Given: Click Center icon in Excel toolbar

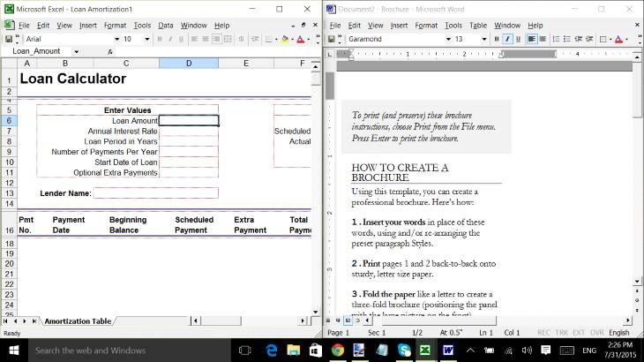Looking at the screenshot, I should point(205,39).
